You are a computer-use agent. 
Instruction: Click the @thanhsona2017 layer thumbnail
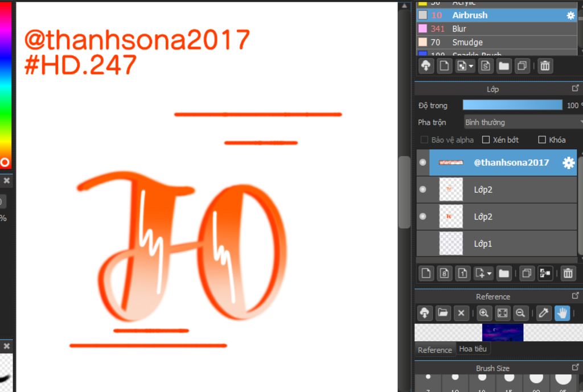click(451, 162)
